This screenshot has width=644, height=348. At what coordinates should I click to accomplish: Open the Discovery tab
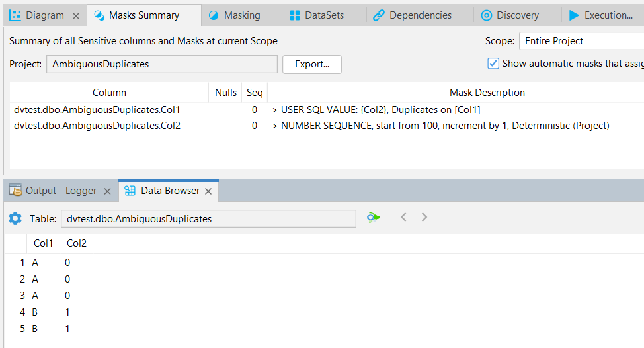pyautogui.click(x=518, y=15)
